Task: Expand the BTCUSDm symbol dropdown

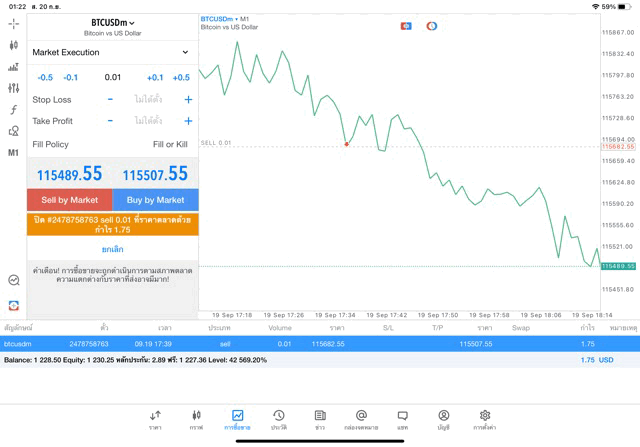Action: (112, 22)
